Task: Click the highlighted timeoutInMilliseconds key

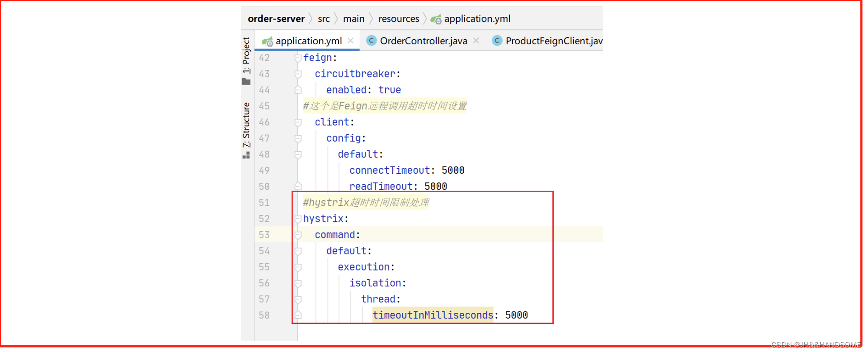Action: click(433, 315)
